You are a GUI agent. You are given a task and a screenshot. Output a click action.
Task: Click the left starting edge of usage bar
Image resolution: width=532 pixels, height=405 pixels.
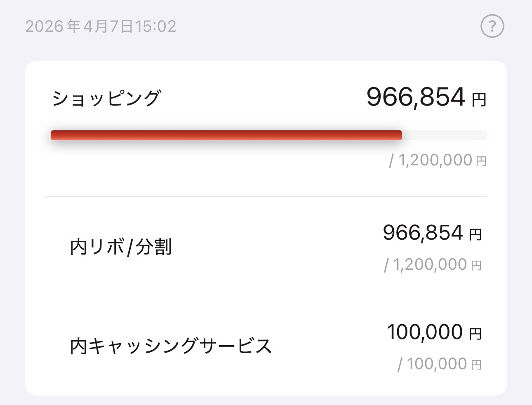click(53, 135)
